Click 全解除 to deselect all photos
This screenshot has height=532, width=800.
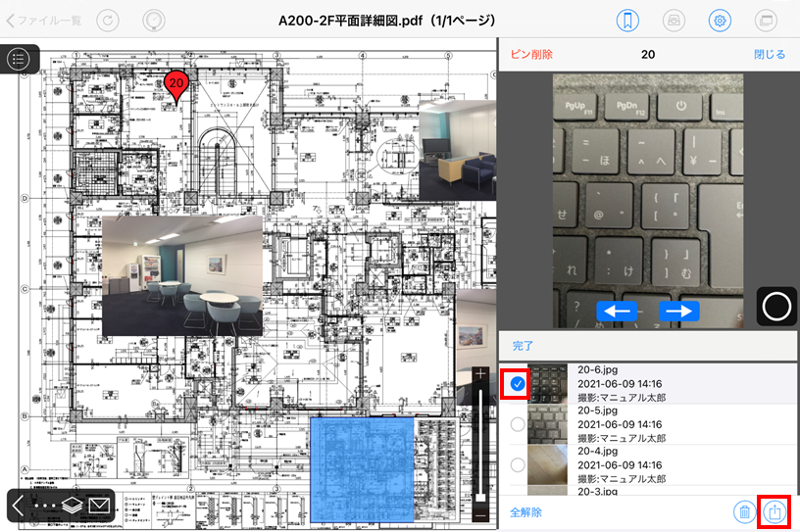pos(526,512)
